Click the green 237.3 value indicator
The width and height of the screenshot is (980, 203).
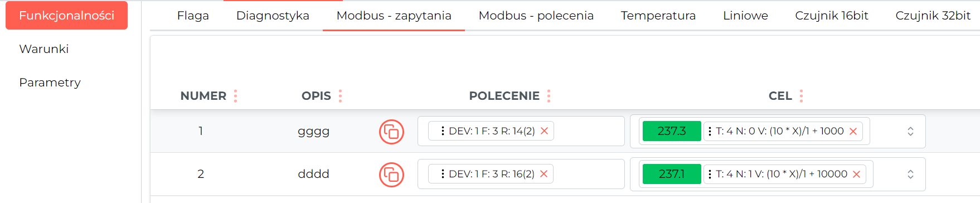[672, 131]
